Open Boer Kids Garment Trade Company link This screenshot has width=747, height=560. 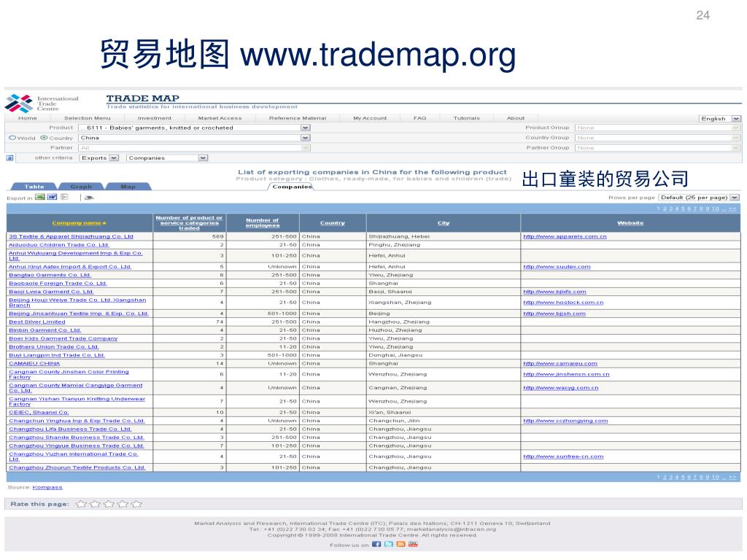63,338
